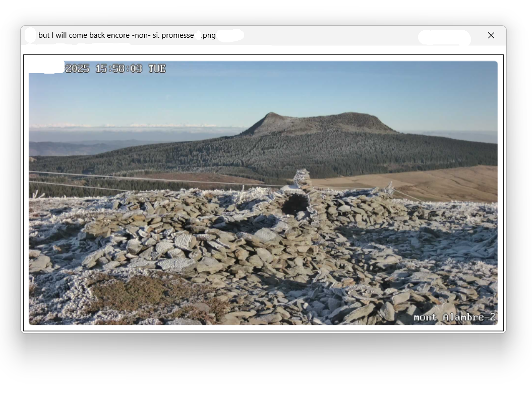Click the dark opening in the stone cairn

[295, 204]
